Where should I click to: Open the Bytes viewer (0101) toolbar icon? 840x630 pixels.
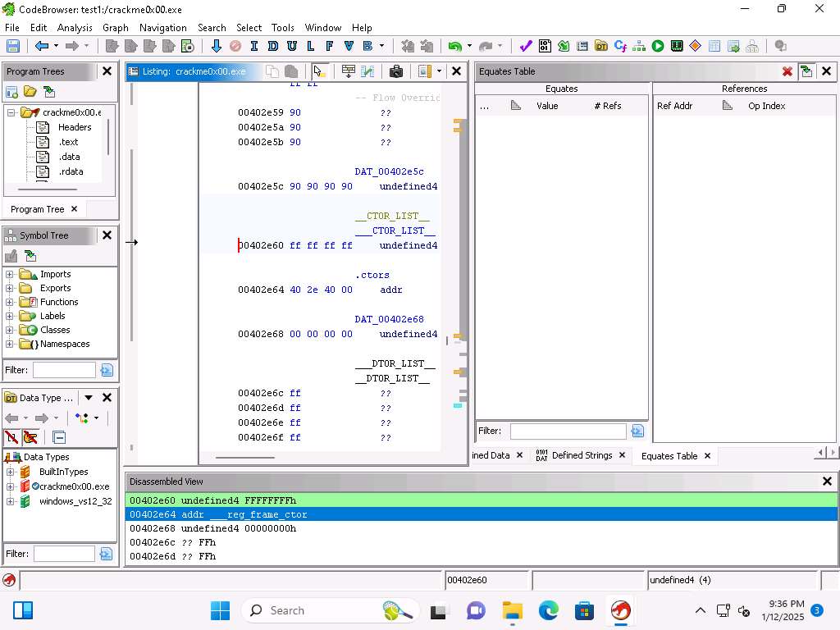545,47
